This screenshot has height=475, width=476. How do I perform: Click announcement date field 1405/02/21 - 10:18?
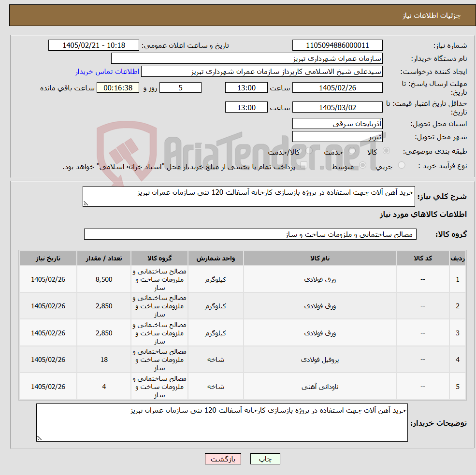pos(93,45)
